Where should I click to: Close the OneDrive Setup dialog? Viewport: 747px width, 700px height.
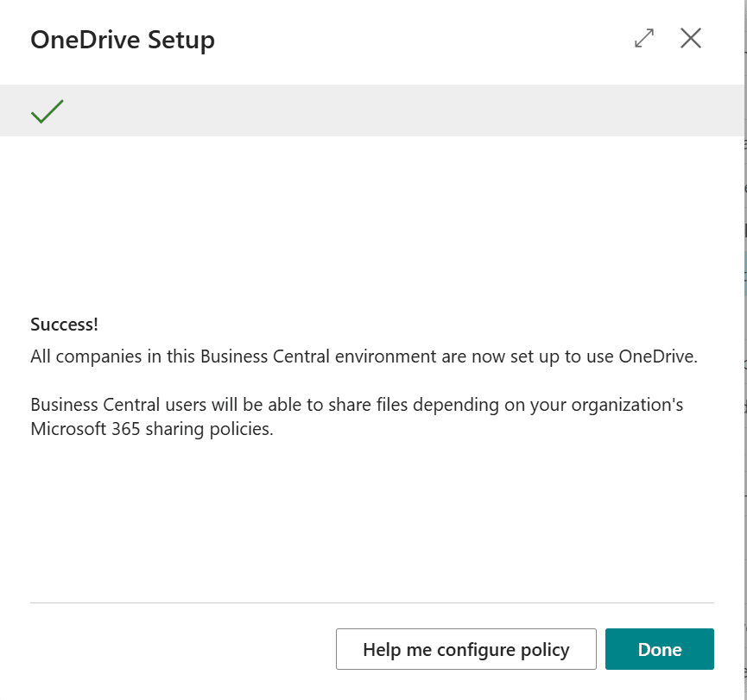[x=690, y=39]
